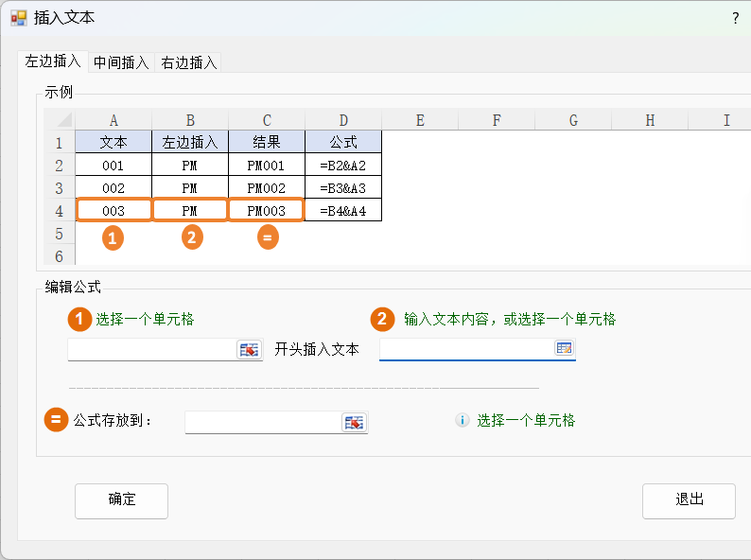This screenshot has height=560, width=751.
Task: Click the range picker icon beside 公式存放到
Action: pos(354,422)
